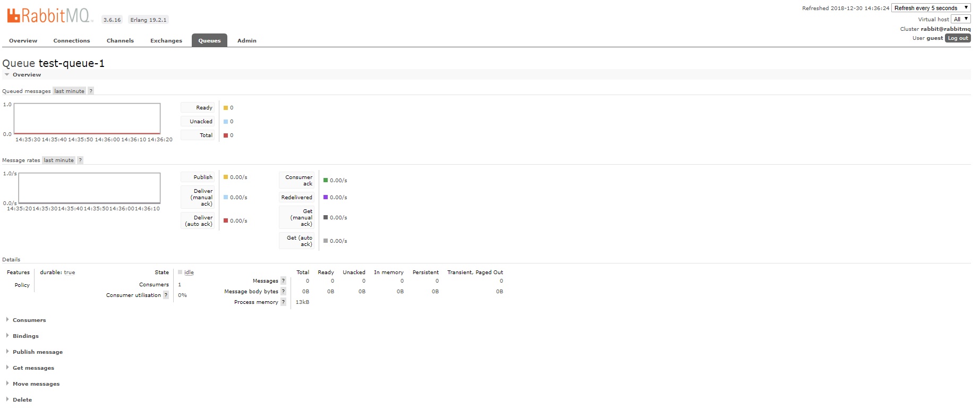Image resolution: width=980 pixels, height=408 pixels.
Task: Expand the Publish message section
Action: [x=37, y=352]
